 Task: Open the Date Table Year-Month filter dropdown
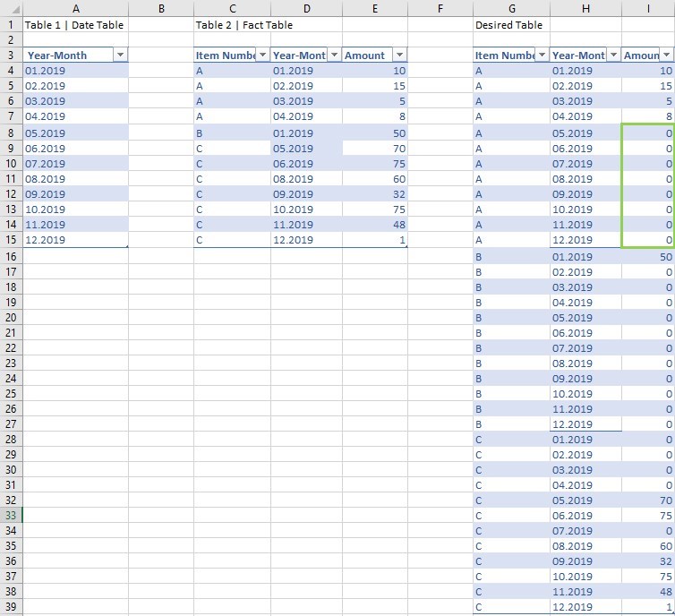[x=121, y=56]
